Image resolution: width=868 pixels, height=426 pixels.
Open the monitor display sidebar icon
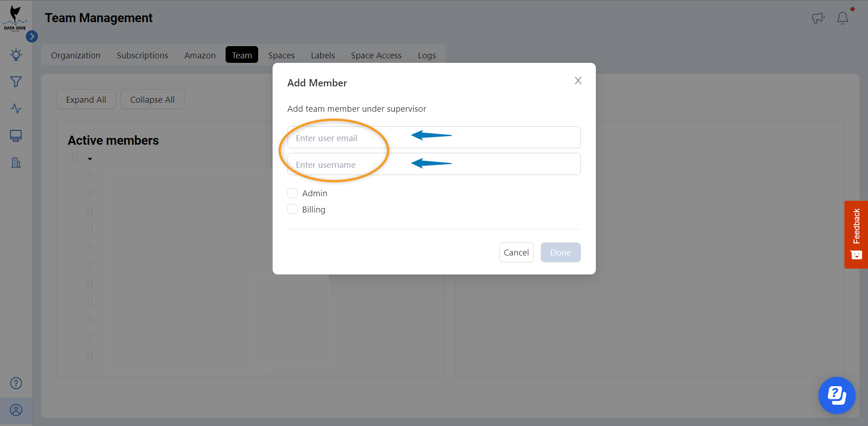click(16, 136)
